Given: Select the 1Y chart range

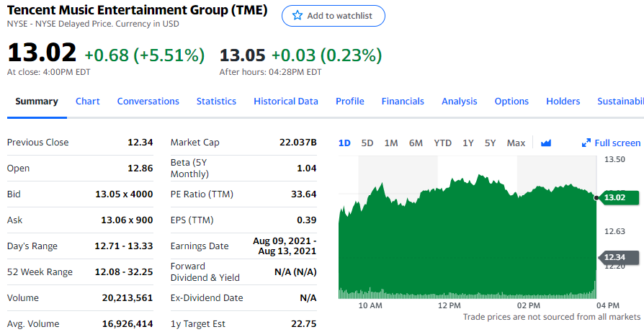Looking at the screenshot, I should pos(468,143).
